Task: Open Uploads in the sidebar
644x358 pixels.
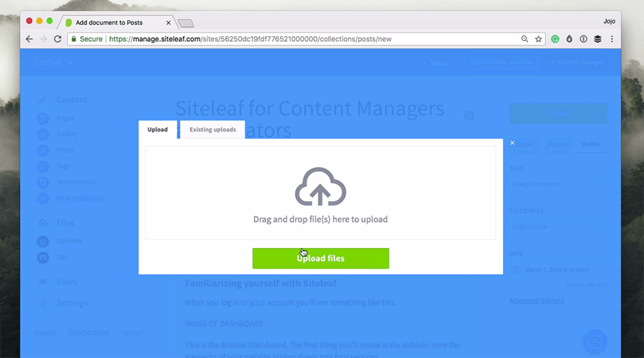Action: click(69, 241)
